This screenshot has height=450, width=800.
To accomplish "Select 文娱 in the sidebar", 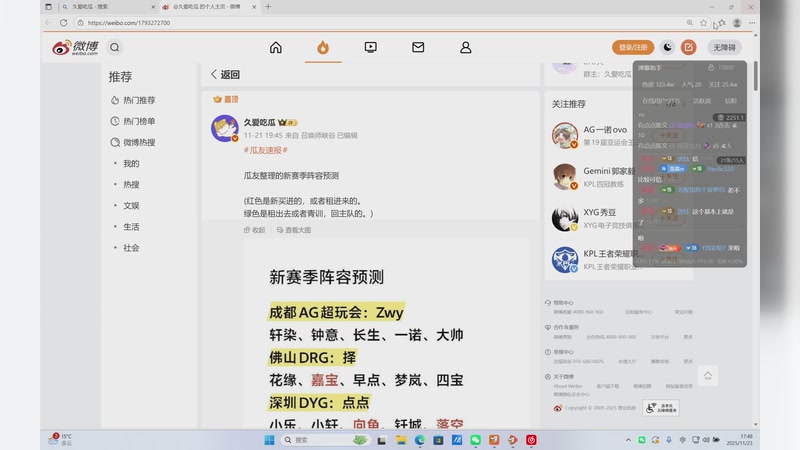I will tap(131, 206).
